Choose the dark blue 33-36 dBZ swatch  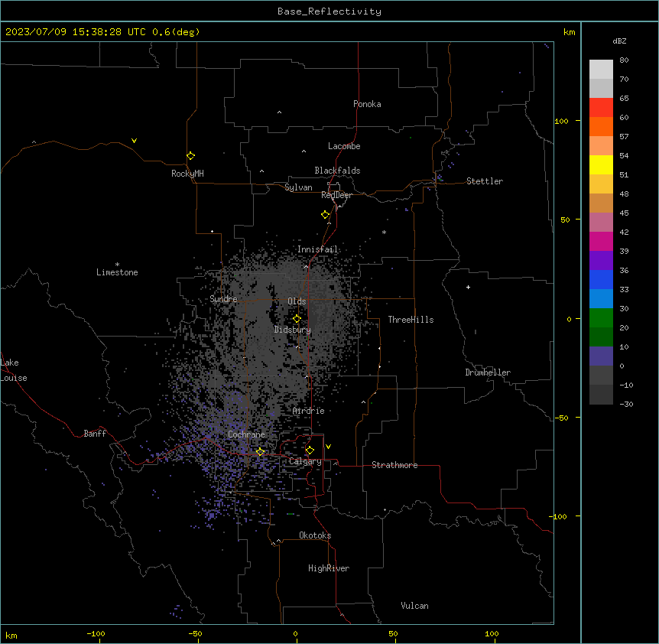[601, 279]
